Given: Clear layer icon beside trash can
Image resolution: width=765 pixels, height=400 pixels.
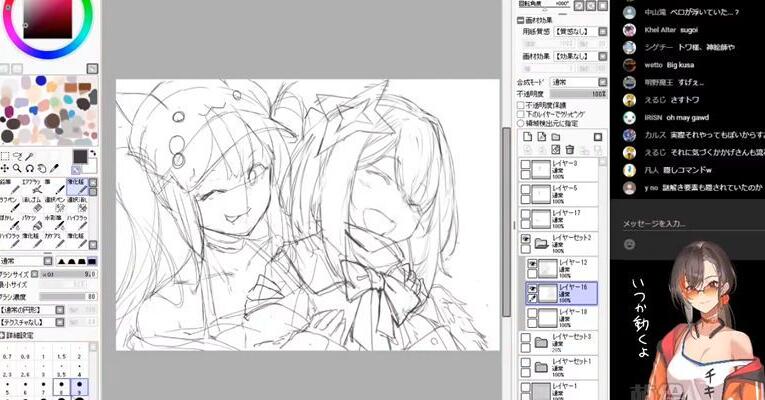Looking at the screenshot, I should [x=556, y=149].
